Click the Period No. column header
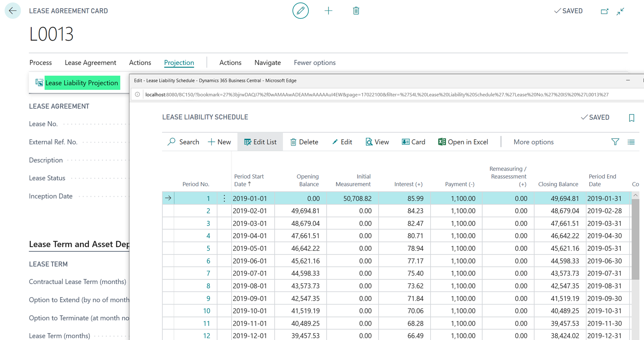This screenshot has height=340, width=644. 195,184
